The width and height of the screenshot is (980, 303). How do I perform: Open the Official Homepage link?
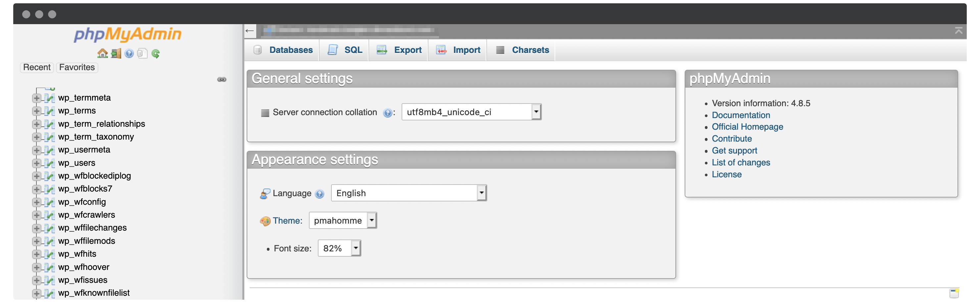747,127
